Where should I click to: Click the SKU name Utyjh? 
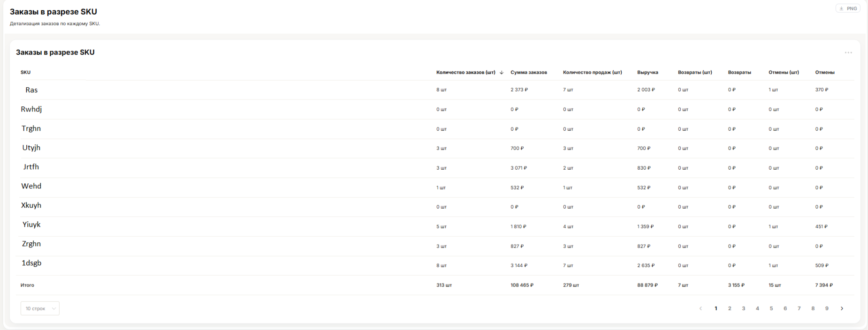point(31,148)
